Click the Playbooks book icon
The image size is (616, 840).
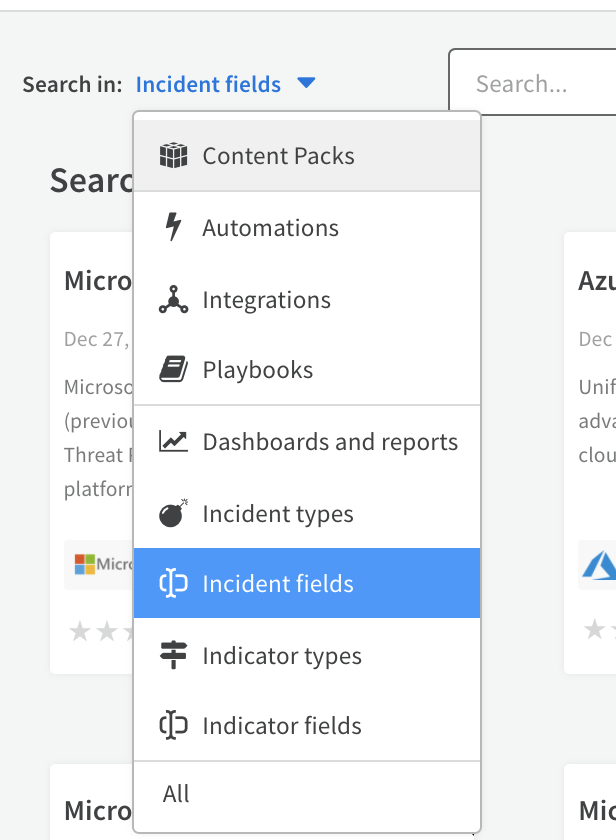[x=173, y=370]
